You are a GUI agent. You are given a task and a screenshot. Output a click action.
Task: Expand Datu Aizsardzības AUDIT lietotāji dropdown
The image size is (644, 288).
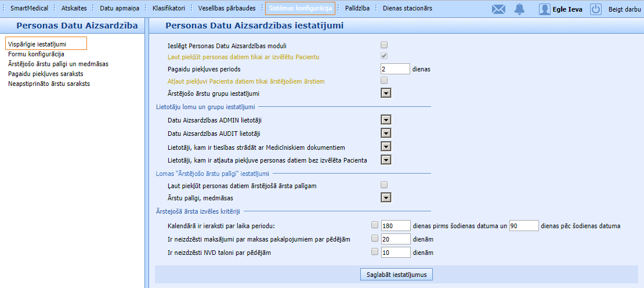(386, 133)
